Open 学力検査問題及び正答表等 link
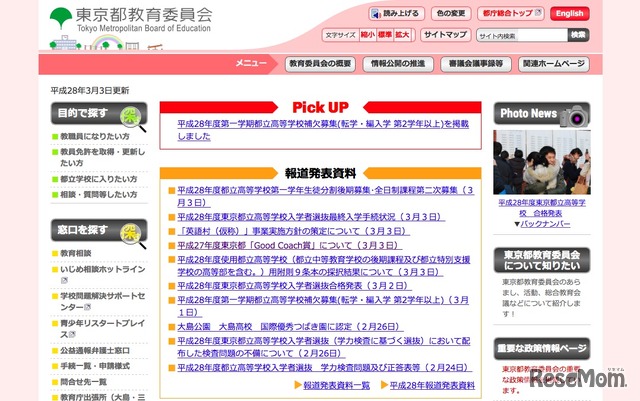Viewport: 640px width, 401px height. [x=324, y=368]
